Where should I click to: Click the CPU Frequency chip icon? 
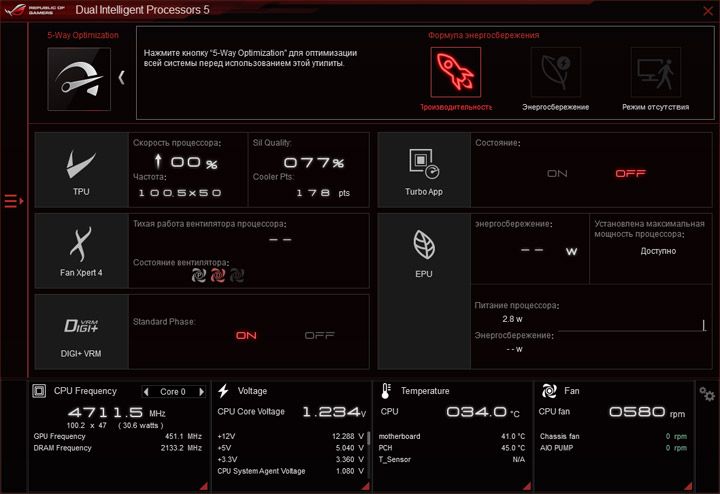[x=39, y=391]
